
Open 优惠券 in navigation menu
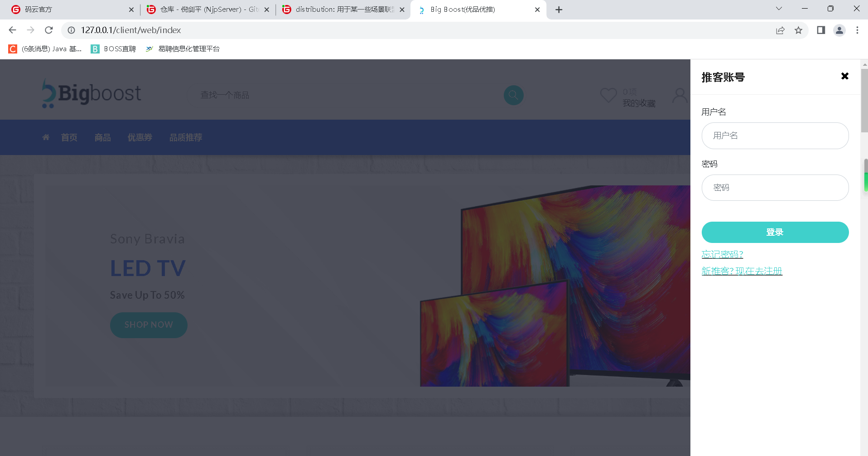coord(140,137)
